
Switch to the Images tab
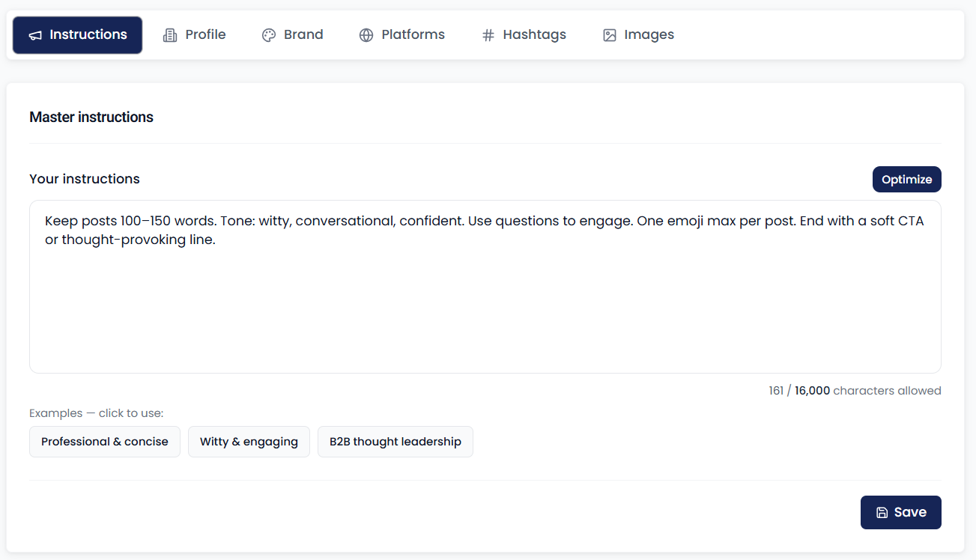[x=639, y=35]
